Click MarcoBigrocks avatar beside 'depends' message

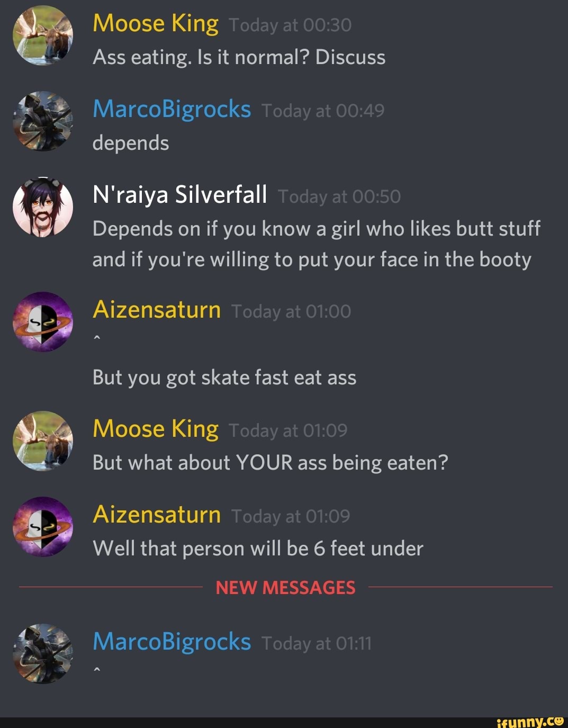43,121
